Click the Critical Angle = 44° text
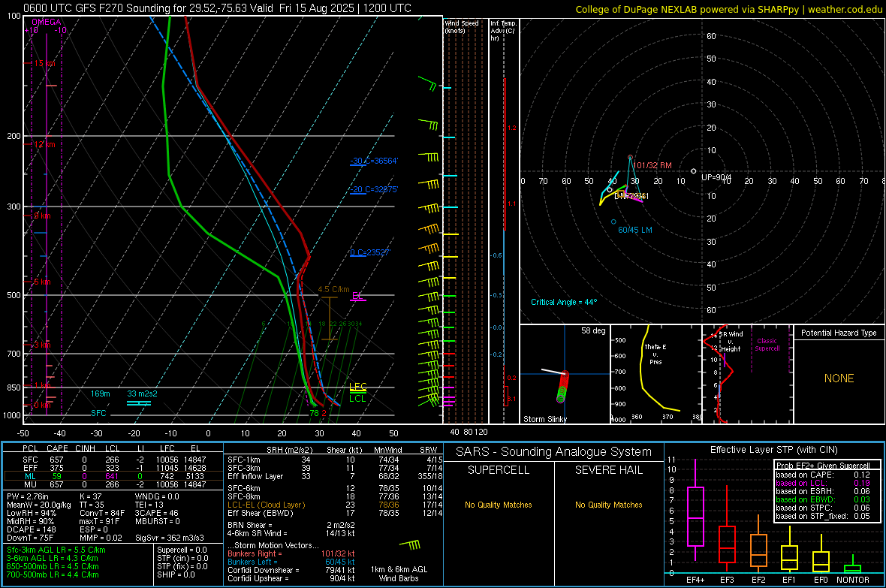Viewport: 886px width, 588px height. [564, 302]
